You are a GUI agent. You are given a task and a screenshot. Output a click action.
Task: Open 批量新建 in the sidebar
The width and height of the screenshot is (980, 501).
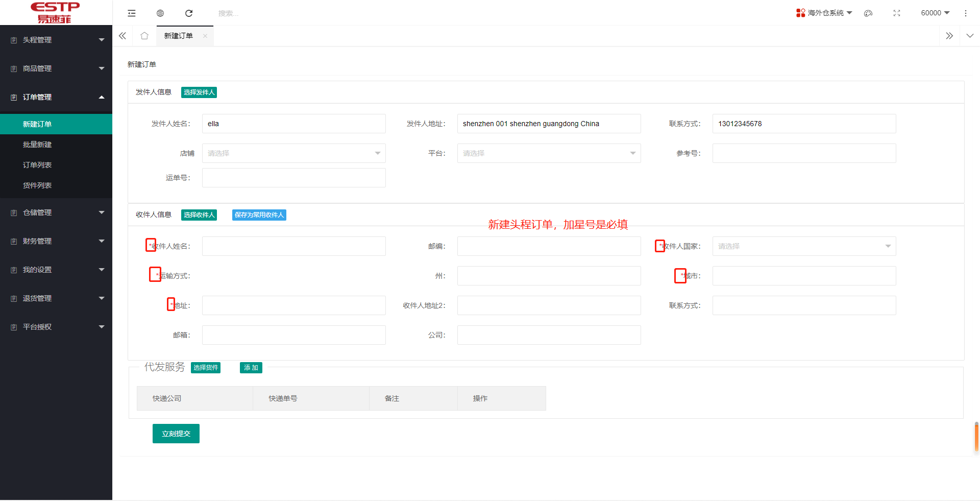click(x=37, y=145)
